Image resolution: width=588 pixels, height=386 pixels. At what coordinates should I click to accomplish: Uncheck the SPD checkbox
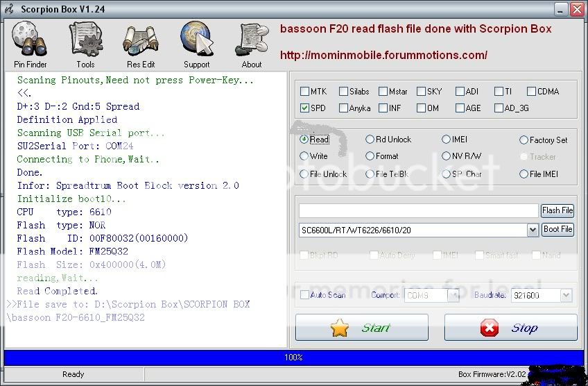304,108
